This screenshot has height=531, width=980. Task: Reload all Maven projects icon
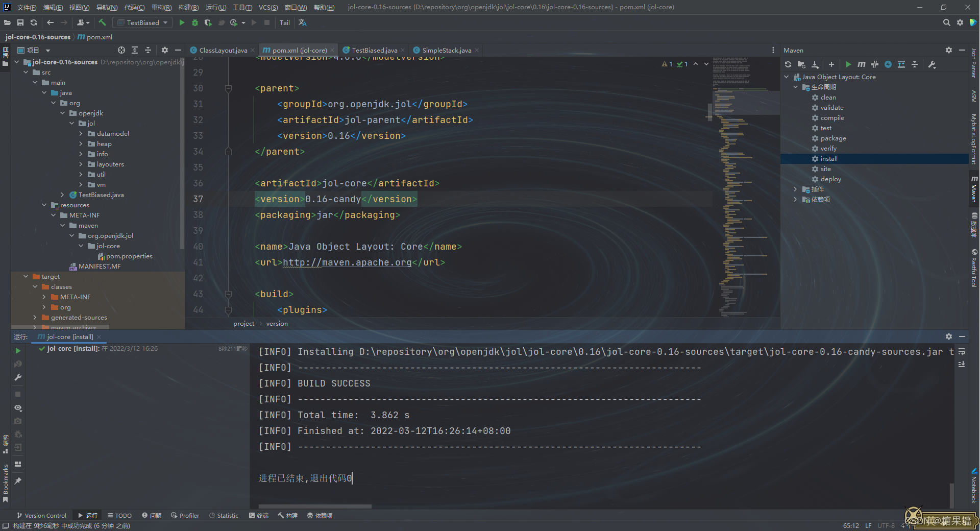click(788, 64)
